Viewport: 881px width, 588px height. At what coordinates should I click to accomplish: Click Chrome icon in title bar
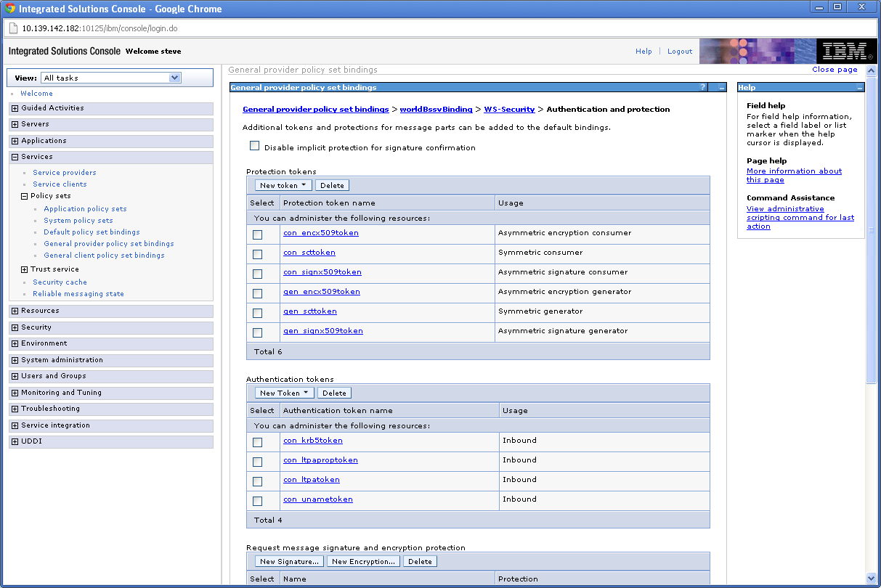click(x=10, y=9)
